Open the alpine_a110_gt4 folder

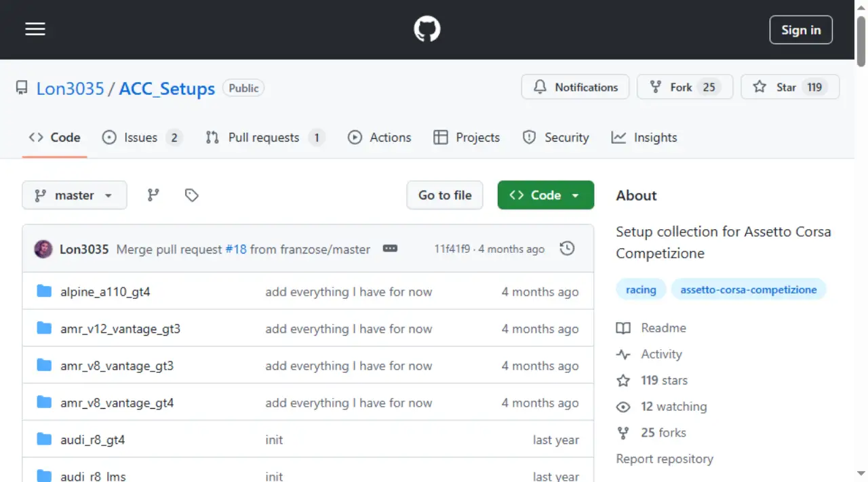(105, 292)
